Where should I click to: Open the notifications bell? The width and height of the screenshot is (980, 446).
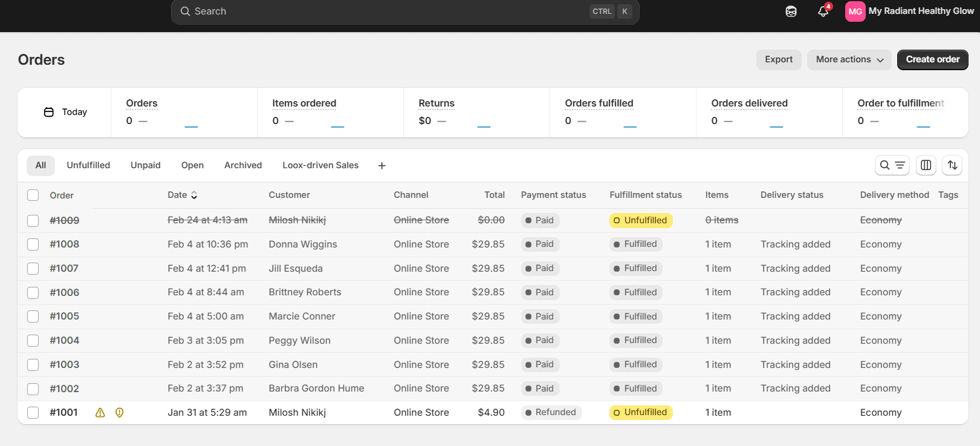[823, 11]
